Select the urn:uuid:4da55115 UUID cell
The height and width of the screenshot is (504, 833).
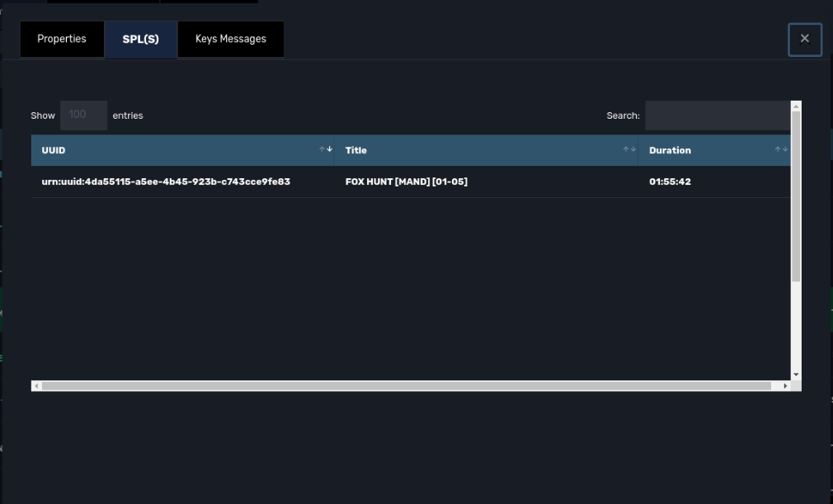point(166,181)
